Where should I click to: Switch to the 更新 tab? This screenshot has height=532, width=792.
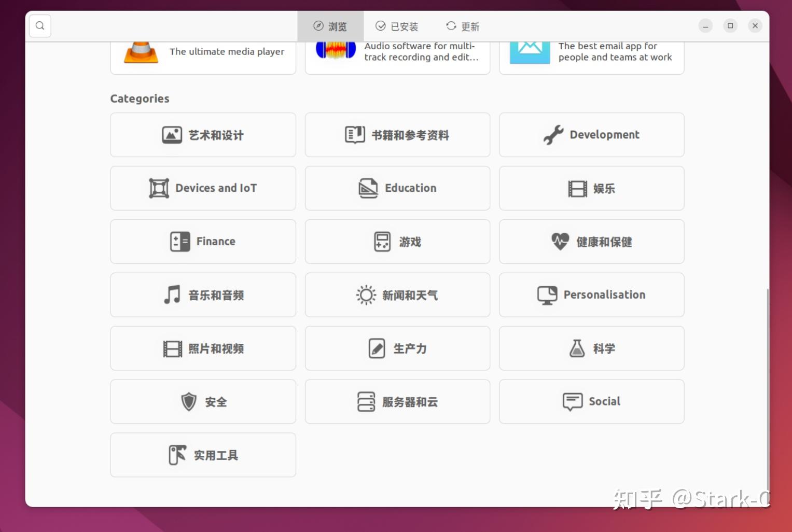click(x=462, y=26)
